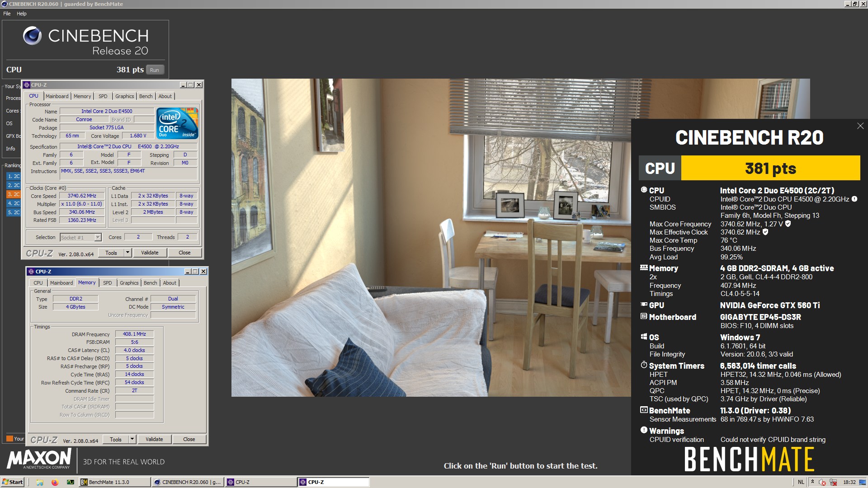Show hidden tray icons arrow

click(812, 482)
